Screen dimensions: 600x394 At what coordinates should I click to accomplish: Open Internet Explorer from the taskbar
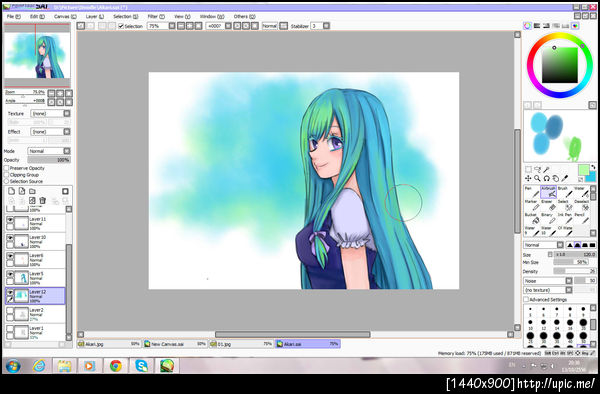click(39, 366)
